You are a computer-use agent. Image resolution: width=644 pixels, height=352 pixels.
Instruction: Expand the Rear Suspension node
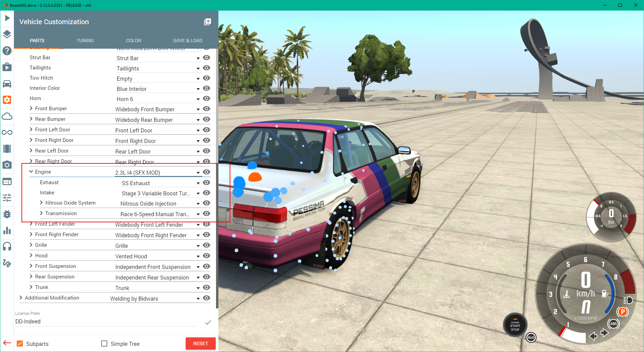pyautogui.click(x=31, y=277)
